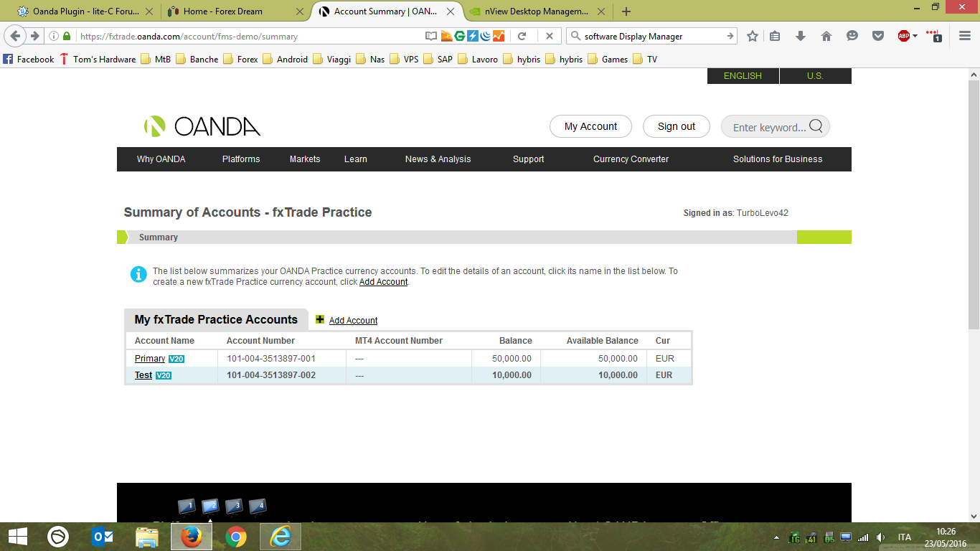Open the Primary account link
980x551 pixels.
(x=150, y=359)
